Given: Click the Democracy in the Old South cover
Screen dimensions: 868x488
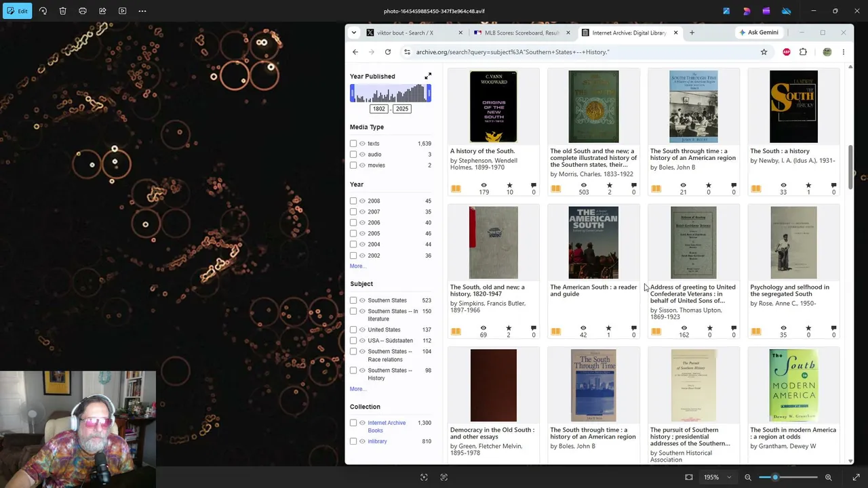Looking at the screenshot, I should (x=494, y=385).
